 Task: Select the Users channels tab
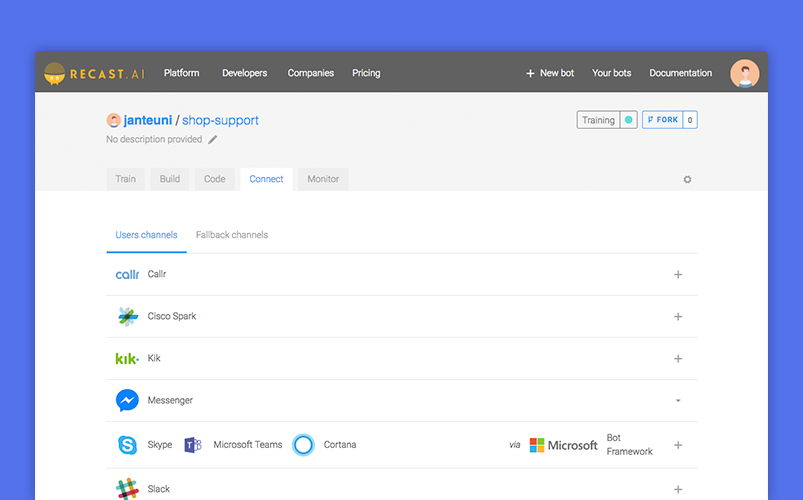146,235
